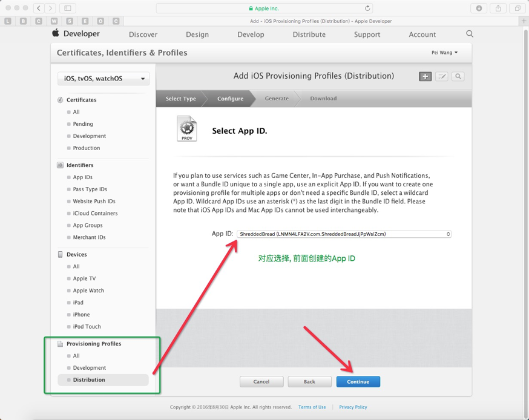529x420 pixels.
Task: Open Website Push IDs in sidebar
Action: [x=94, y=202]
